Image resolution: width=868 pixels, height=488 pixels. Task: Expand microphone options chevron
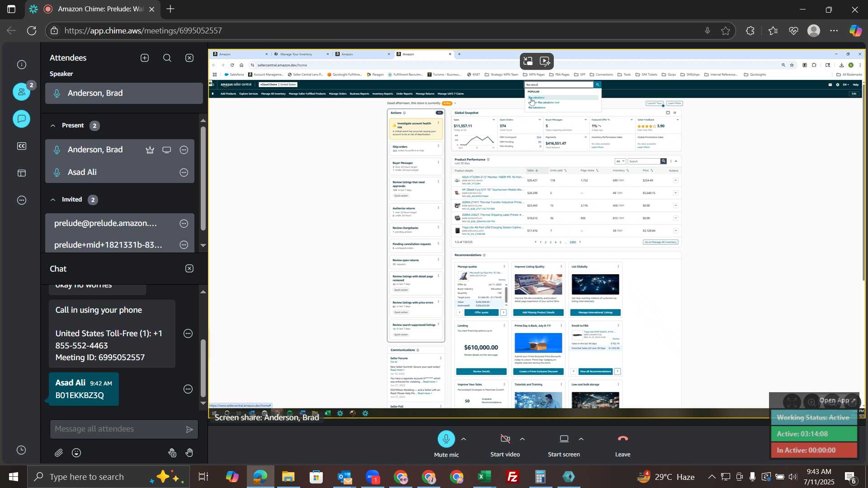(463, 439)
